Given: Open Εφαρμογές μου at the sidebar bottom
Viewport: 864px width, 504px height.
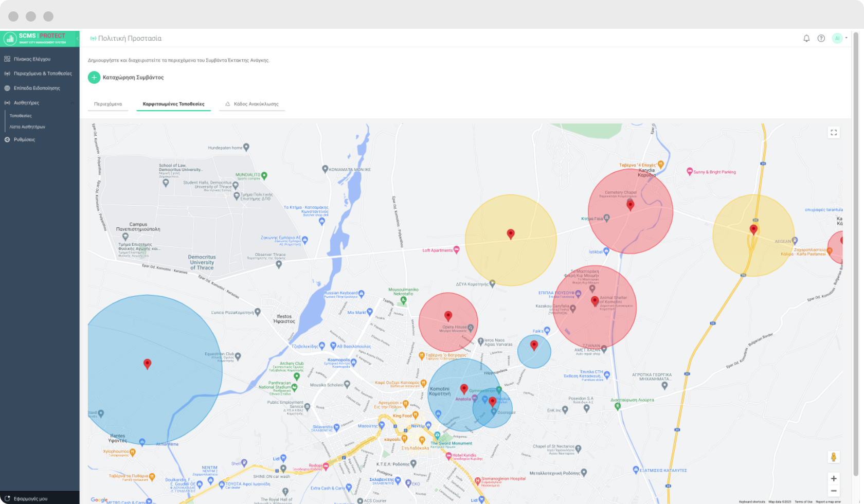Looking at the screenshot, I should 30,498.
